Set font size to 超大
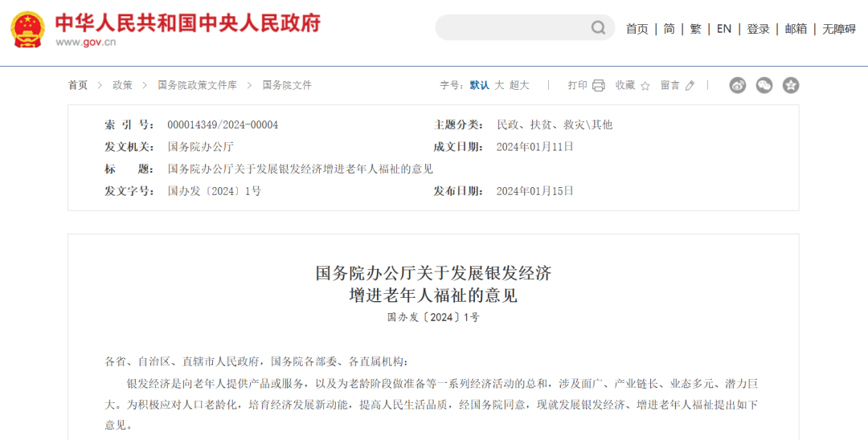This screenshot has width=868, height=440. click(519, 85)
